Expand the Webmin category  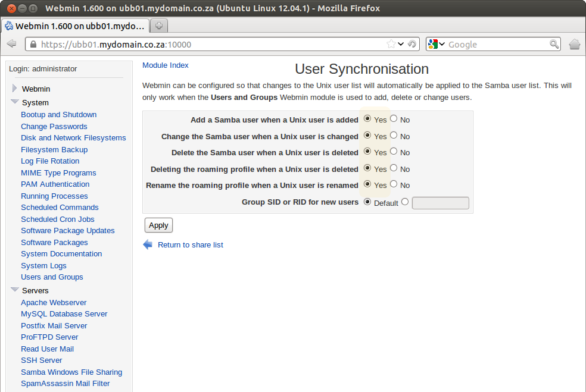(x=14, y=89)
